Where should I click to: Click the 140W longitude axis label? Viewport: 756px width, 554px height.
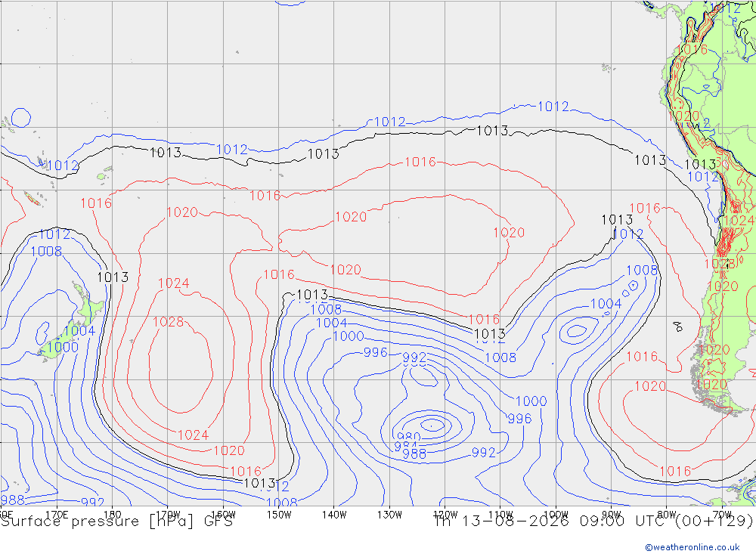coord(334,515)
